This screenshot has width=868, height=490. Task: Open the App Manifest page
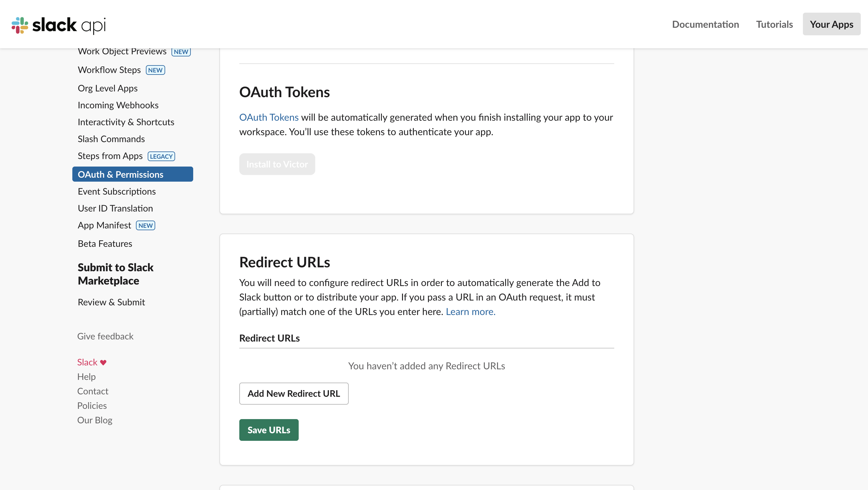coord(105,225)
